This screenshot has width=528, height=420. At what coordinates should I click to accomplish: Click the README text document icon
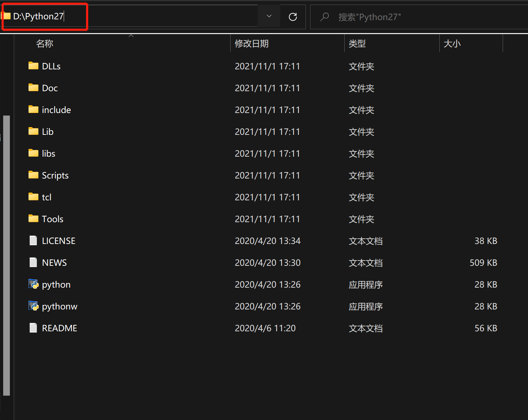tap(33, 328)
